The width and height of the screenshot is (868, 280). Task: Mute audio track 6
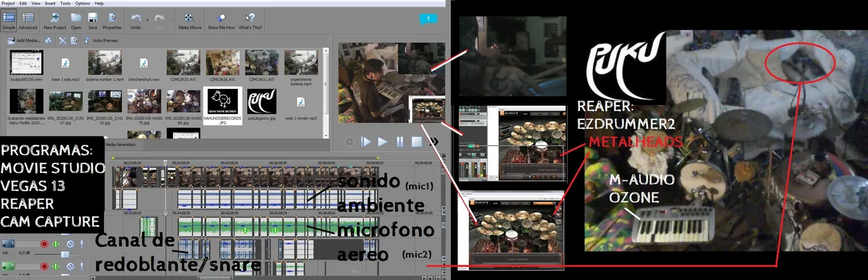pos(71,266)
